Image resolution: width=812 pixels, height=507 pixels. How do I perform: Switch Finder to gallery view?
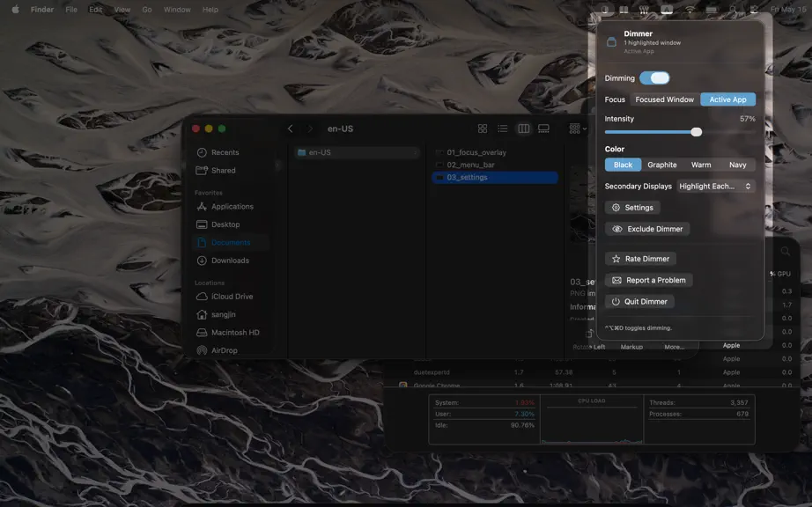543,129
